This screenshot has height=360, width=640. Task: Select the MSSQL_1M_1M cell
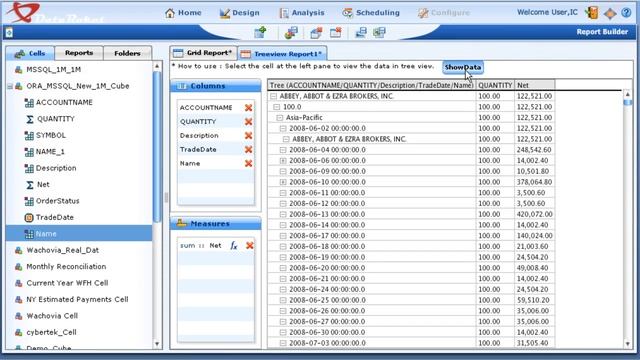pyautogui.click(x=53, y=70)
